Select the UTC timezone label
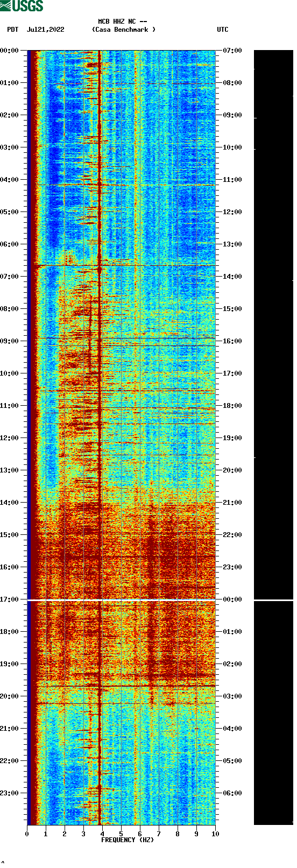This screenshot has width=297, height=868. pyautogui.click(x=223, y=30)
